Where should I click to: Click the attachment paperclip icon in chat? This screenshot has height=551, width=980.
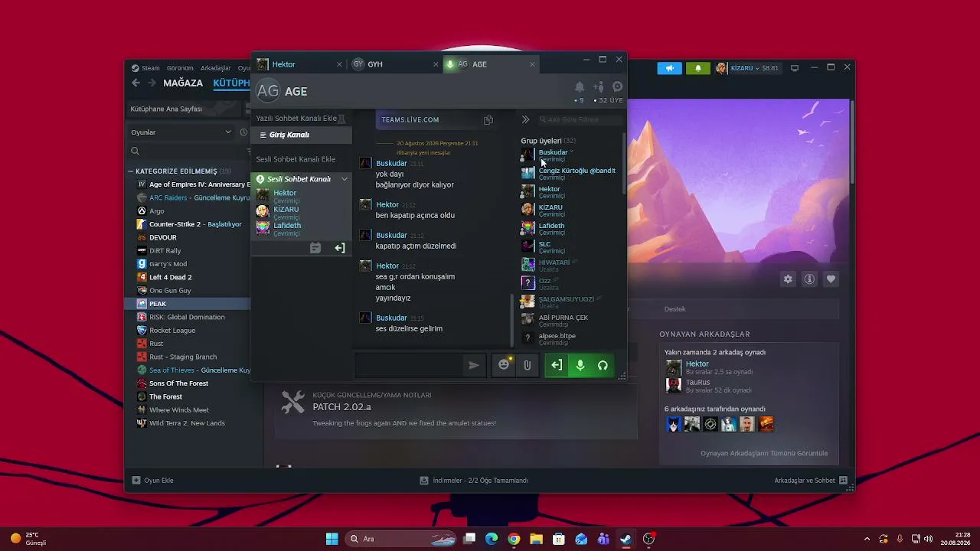527,366
